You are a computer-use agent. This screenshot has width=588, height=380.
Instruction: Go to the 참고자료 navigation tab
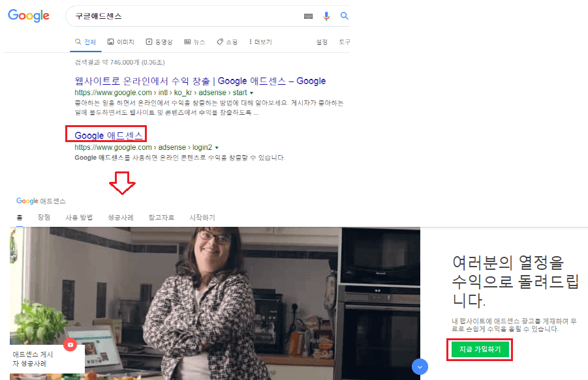[x=161, y=217]
